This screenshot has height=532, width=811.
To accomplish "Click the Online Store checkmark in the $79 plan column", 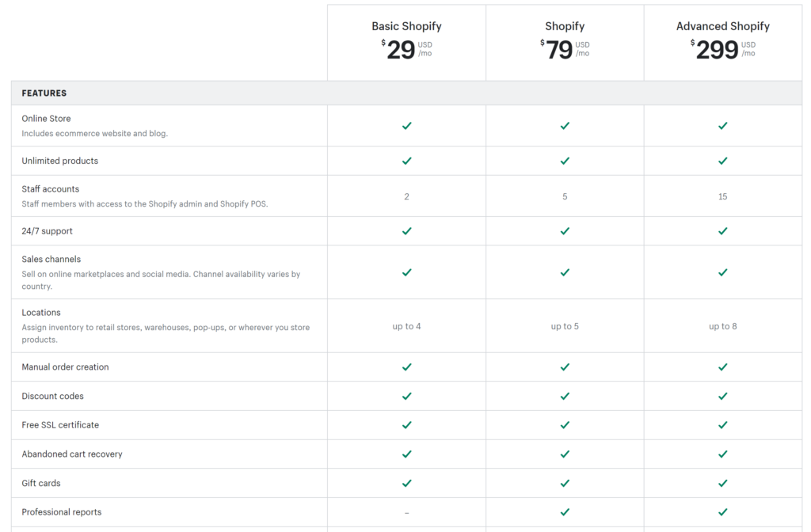I will pos(565,126).
